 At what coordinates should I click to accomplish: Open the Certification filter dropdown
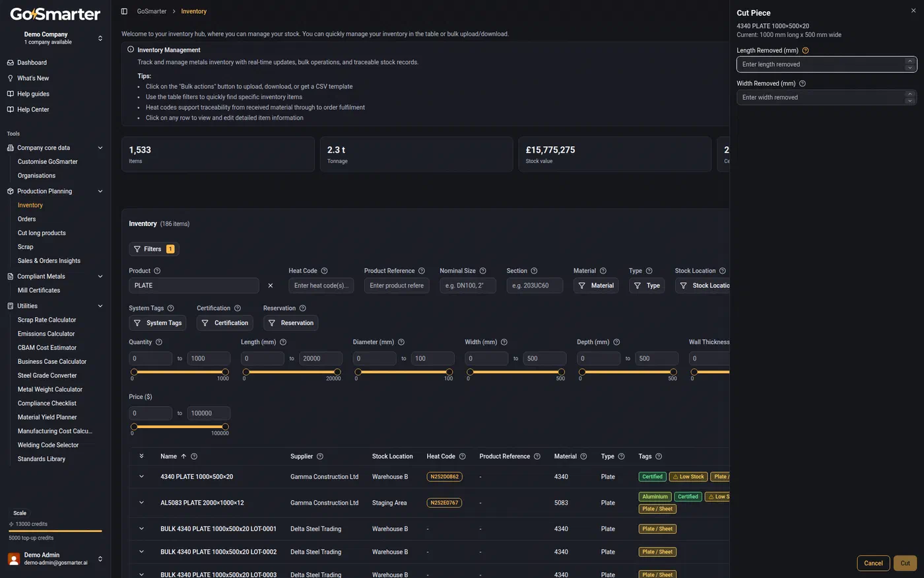tap(224, 323)
